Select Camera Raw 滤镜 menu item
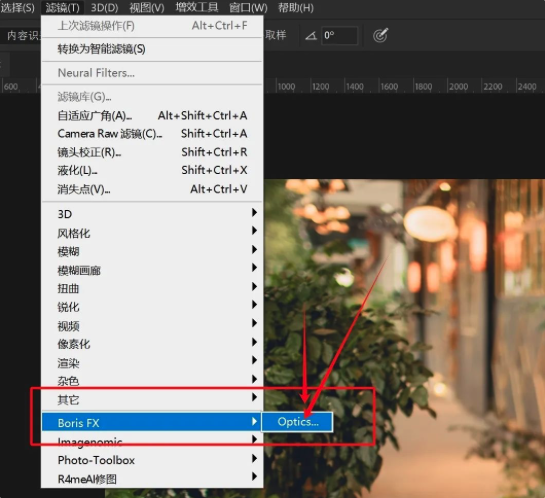The width and height of the screenshot is (545, 498). click(x=152, y=133)
